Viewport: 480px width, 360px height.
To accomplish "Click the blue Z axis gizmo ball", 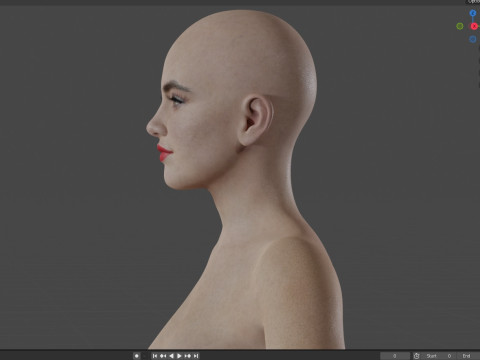I will pos(473,13).
